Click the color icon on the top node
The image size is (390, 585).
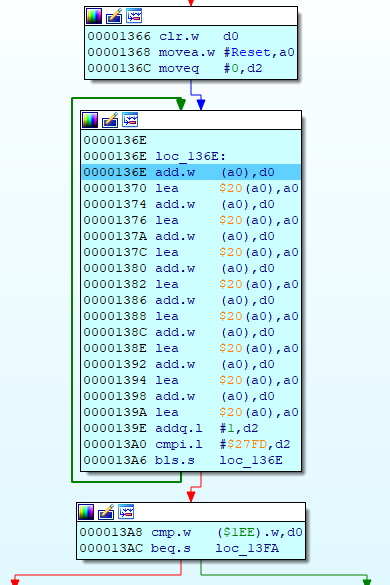point(94,16)
